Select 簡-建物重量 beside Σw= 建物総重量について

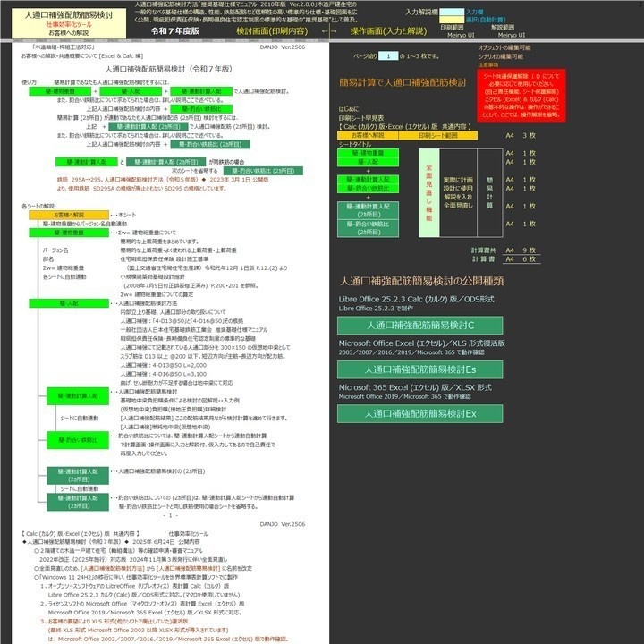point(69,233)
